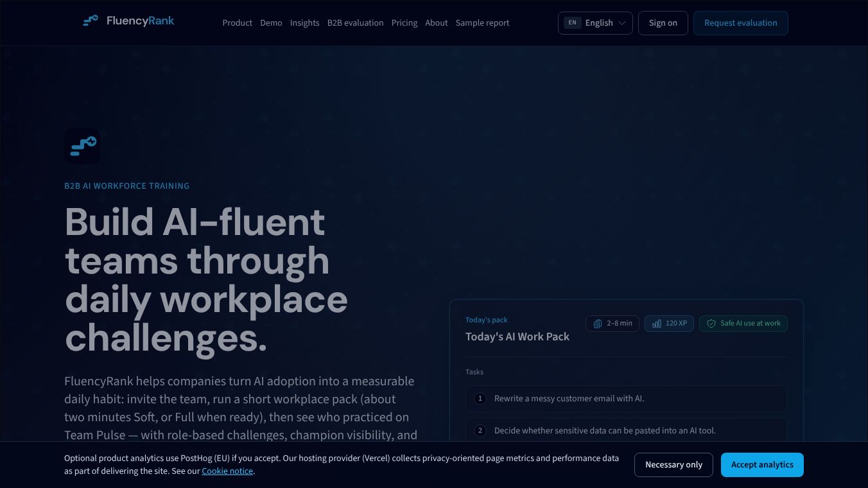Click the 'B2B AI WORKFORCE TRAINING' tagline
868x488 pixels.
click(127, 186)
